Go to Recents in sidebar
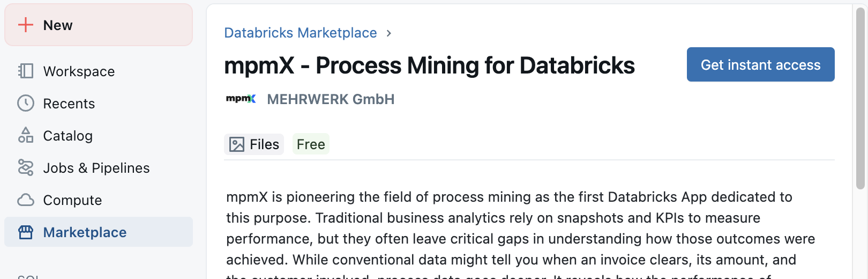Image resolution: width=868 pixels, height=279 pixels. click(x=99, y=103)
